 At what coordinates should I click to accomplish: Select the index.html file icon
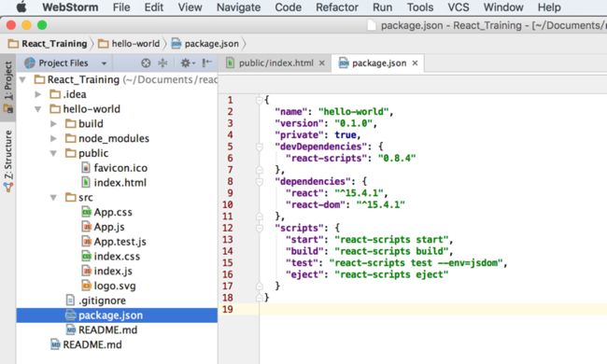tap(86, 183)
